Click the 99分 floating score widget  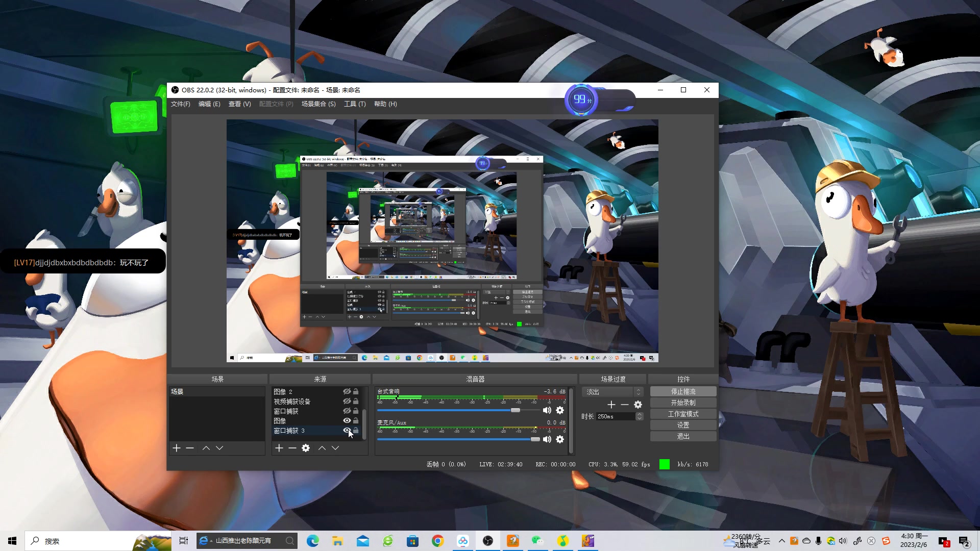[581, 99]
